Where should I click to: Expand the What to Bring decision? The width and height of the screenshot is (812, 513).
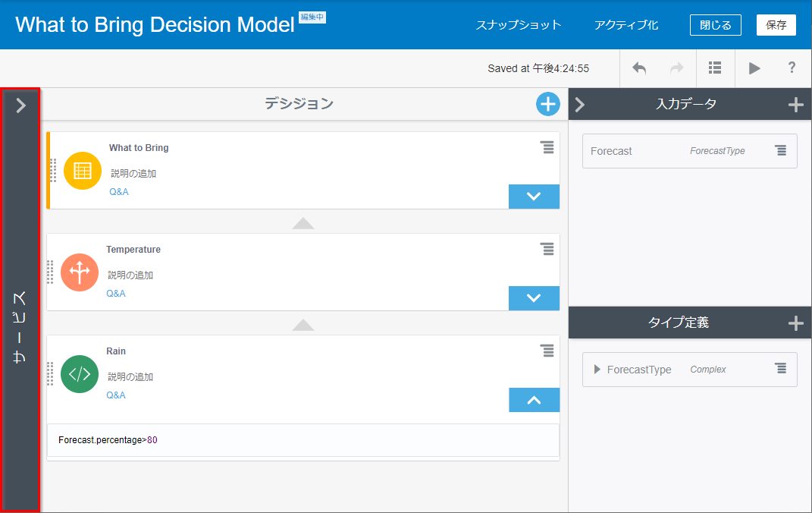(534, 196)
